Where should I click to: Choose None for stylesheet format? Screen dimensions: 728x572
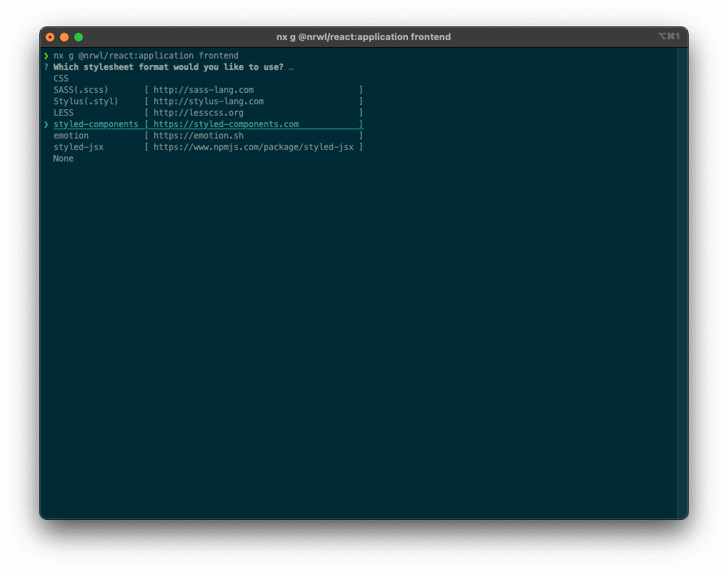63,158
